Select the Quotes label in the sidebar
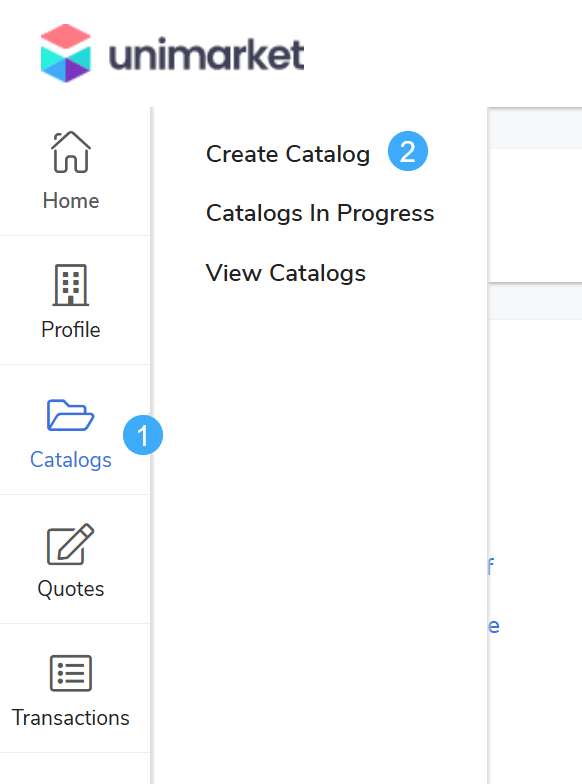Image resolution: width=582 pixels, height=784 pixels. click(x=70, y=589)
